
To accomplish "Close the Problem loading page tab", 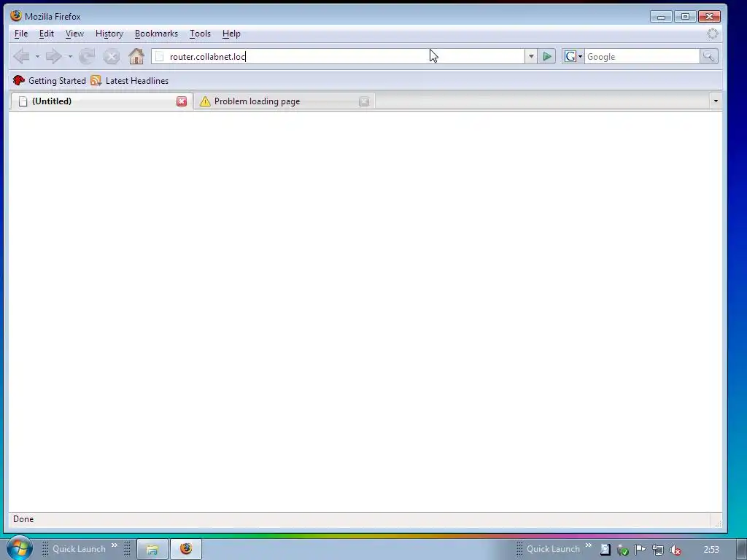I will pos(364,101).
